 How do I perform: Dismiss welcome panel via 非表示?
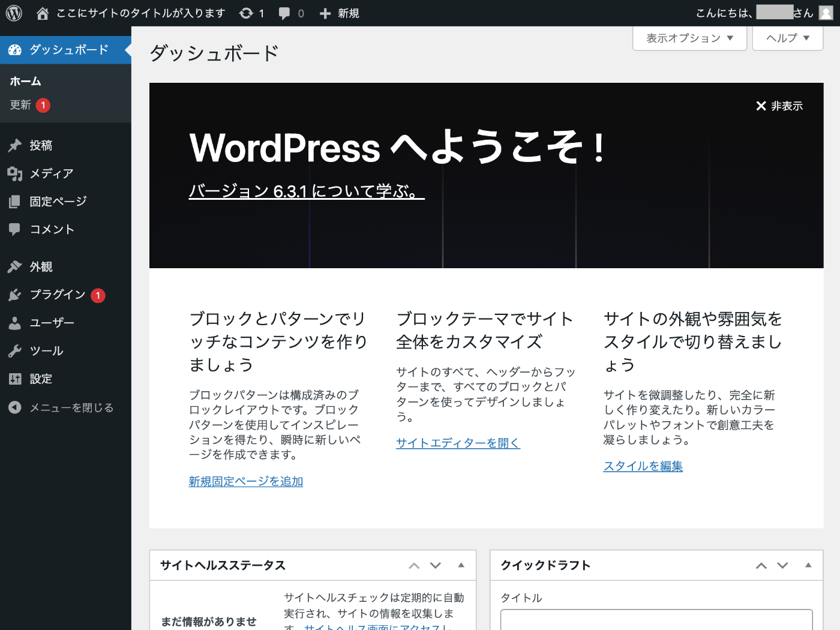(779, 106)
